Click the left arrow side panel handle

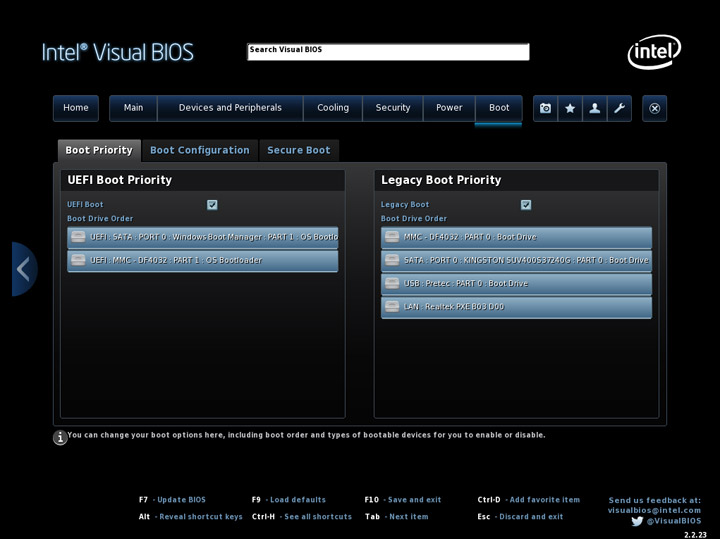[x=24, y=269]
